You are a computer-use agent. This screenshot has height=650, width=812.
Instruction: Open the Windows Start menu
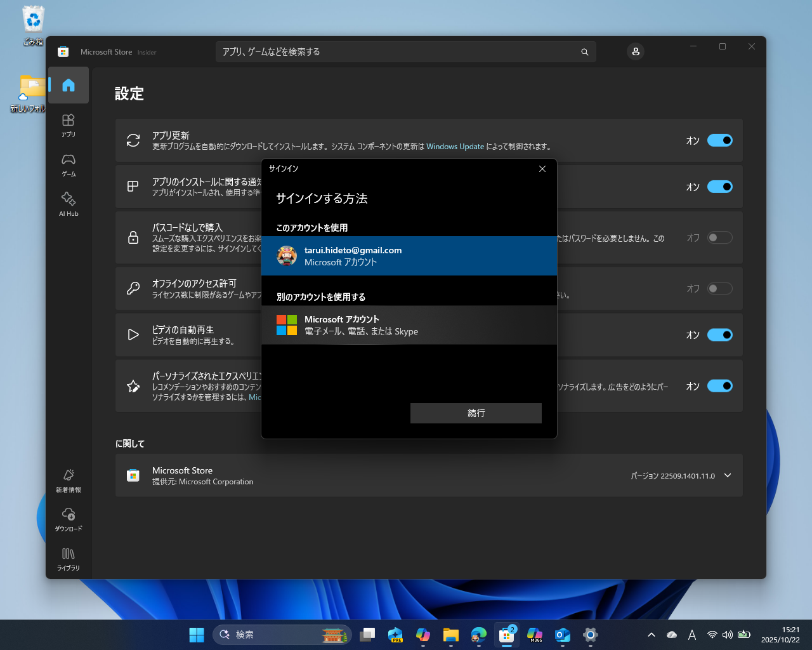[197, 635]
